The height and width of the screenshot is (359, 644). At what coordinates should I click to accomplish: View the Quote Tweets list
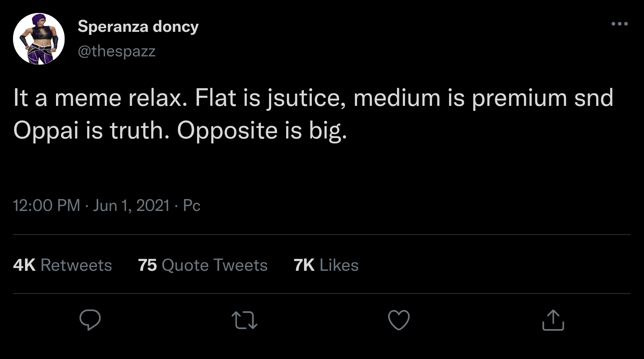pyautogui.click(x=214, y=265)
